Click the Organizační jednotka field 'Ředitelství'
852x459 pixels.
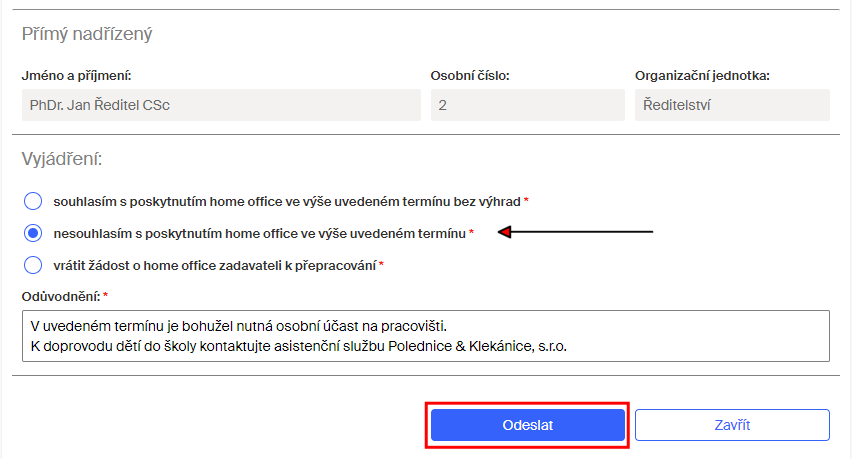732,105
